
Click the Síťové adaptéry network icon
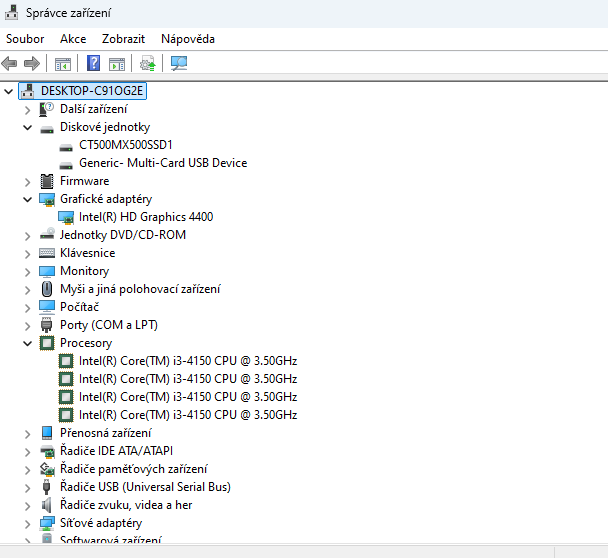(47, 523)
